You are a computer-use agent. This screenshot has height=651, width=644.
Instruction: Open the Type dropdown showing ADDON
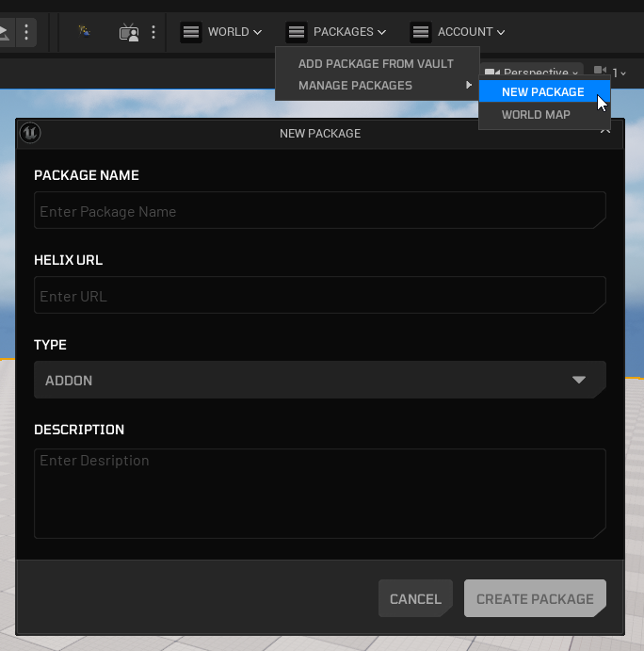coord(320,380)
